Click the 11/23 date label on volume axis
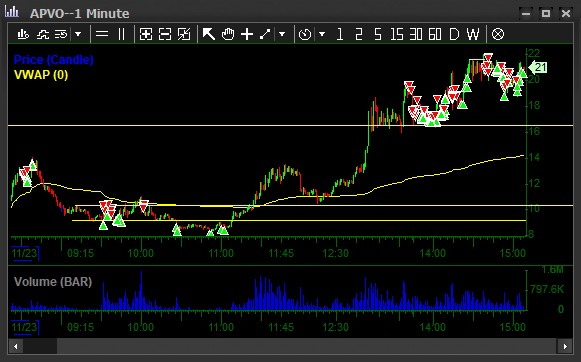 click(24, 328)
